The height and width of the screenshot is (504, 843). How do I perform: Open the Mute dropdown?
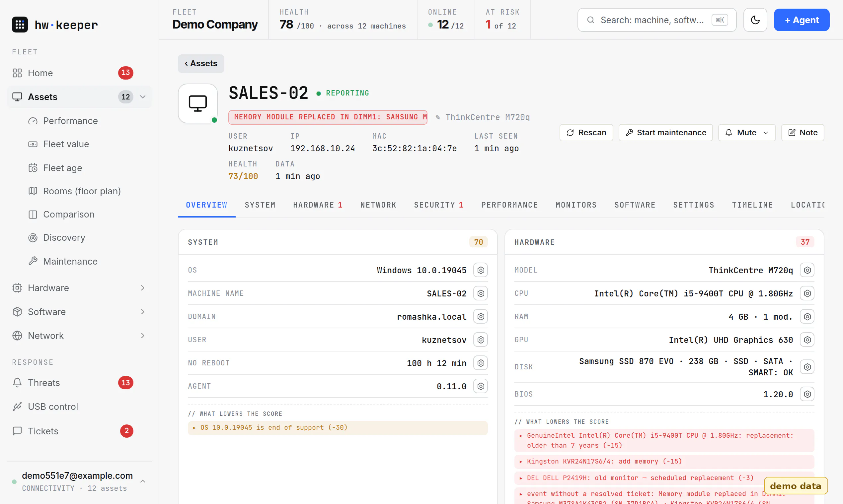pos(747,132)
